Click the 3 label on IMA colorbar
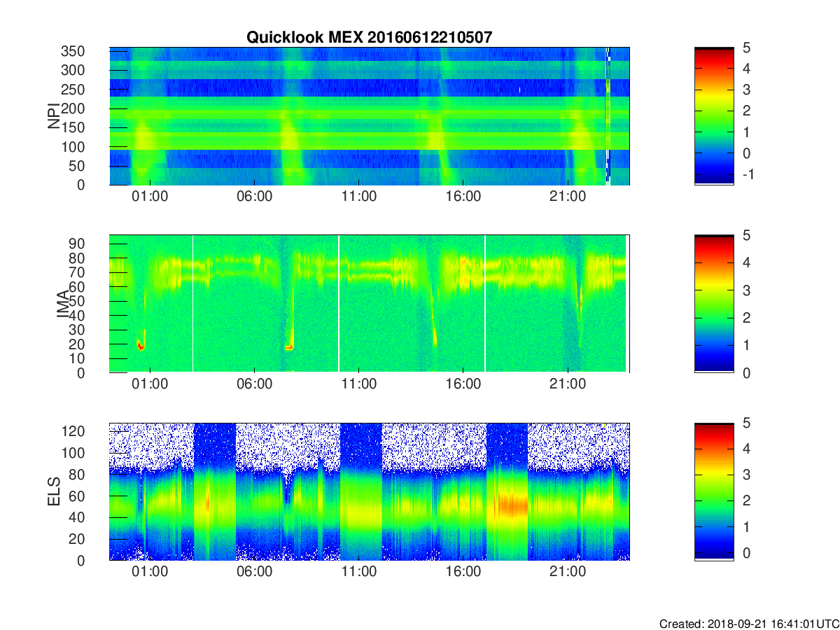The height and width of the screenshot is (630, 840). click(746, 290)
